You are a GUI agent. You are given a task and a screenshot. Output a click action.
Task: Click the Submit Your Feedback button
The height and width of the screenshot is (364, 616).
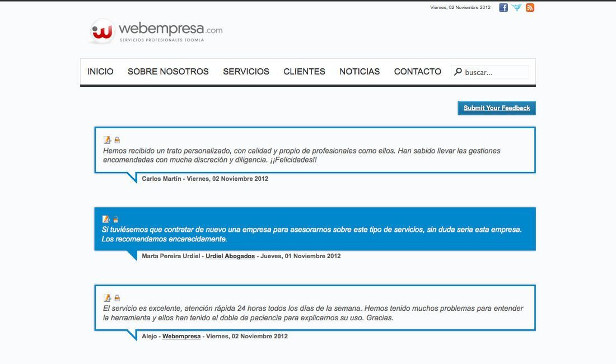click(497, 108)
